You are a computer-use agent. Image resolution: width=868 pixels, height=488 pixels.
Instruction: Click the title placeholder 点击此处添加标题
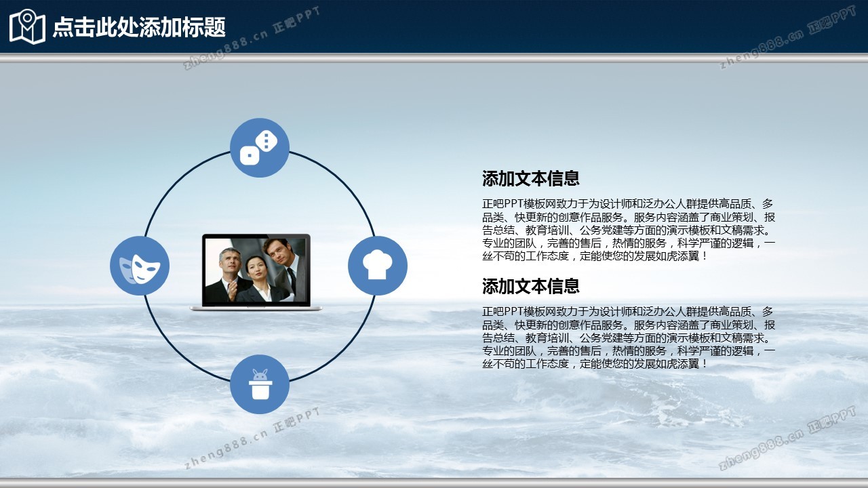click(x=139, y=27)
